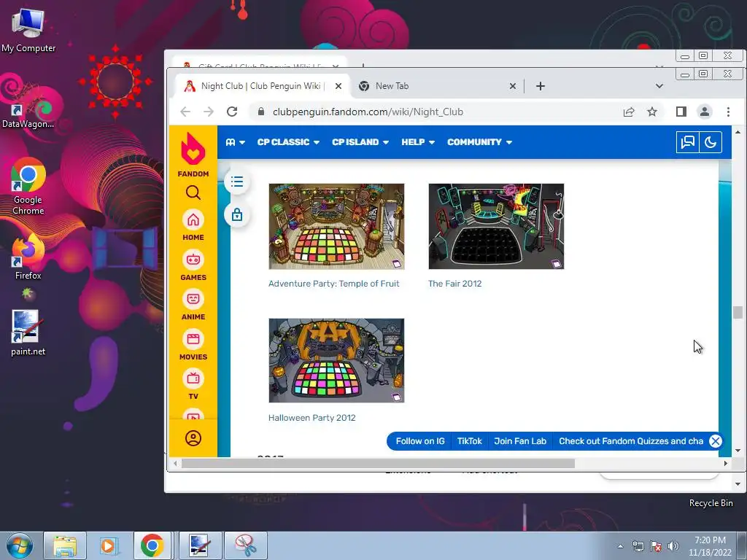Share this page icon in address bar
Viewport: 747px width, 560px height.
[629, 112]
